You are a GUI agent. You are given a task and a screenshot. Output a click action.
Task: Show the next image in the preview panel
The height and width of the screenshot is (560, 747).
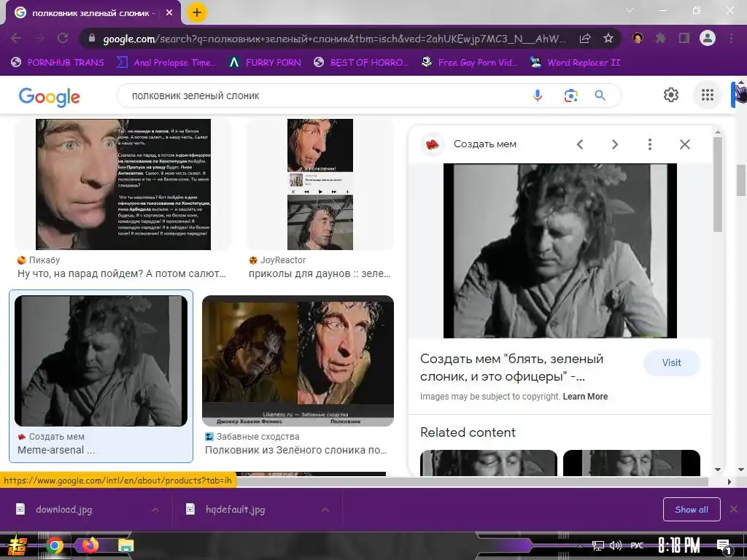click(x=614, y=144)
